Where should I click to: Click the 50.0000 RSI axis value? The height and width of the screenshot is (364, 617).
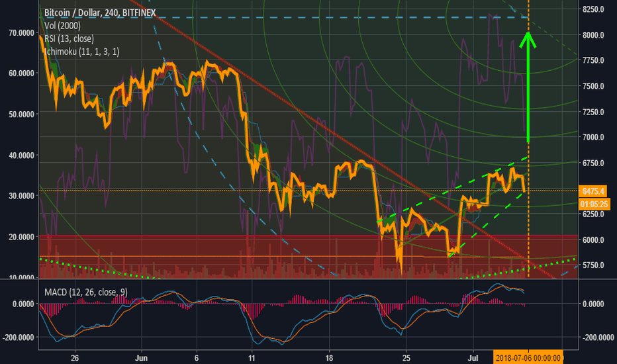coord(21,114)
